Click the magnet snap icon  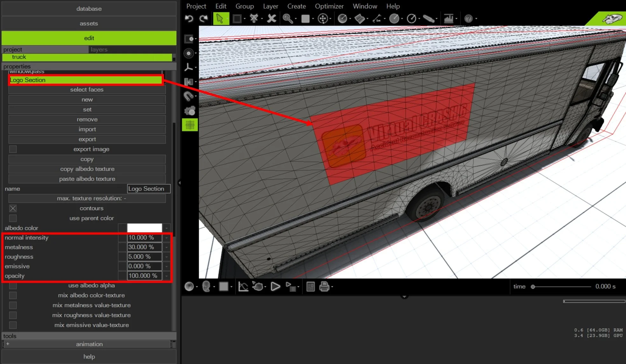pos(189,96)
